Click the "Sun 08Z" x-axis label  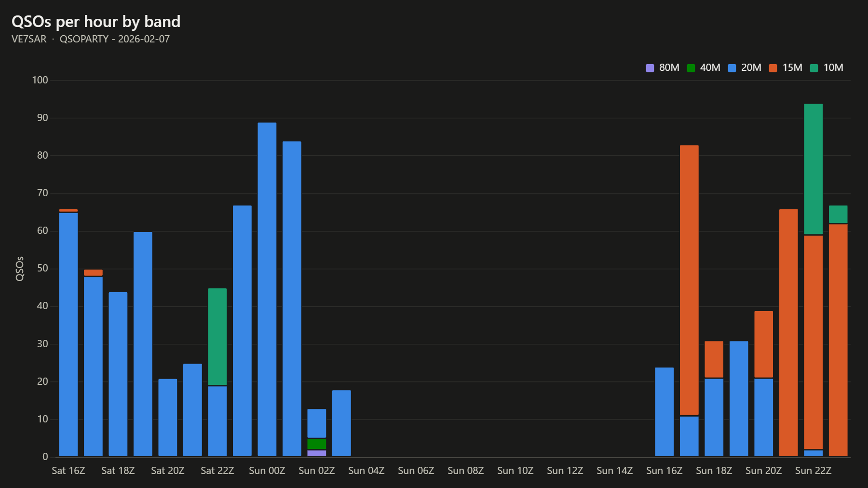click(466, 471)
